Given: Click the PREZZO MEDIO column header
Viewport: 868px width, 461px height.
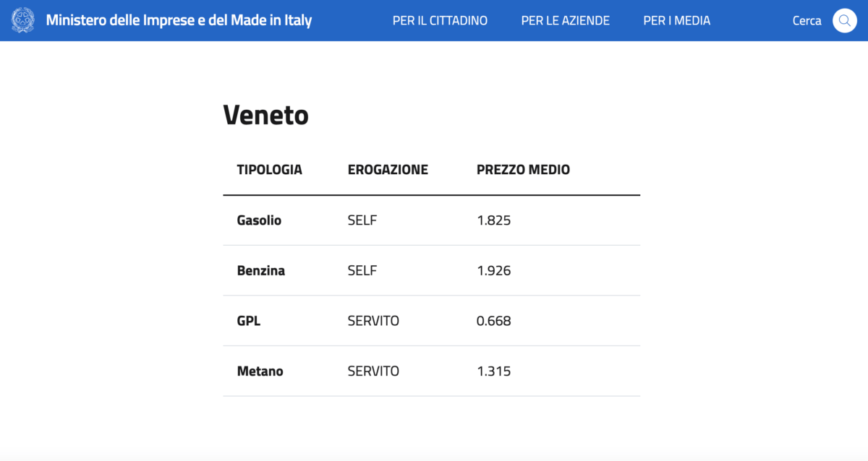Looking at the screenshot, I should (x=523, y=170).
